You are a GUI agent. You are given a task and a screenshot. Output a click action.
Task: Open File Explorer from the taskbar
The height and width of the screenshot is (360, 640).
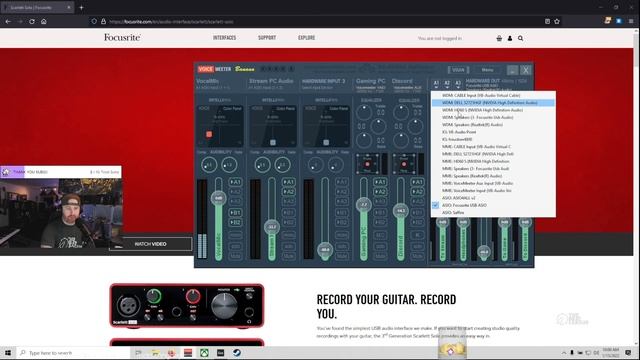coord(155,353)
